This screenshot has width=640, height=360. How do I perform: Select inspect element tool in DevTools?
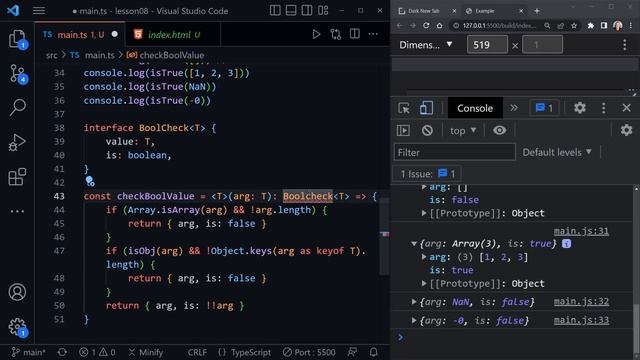(x=404, y=108)
